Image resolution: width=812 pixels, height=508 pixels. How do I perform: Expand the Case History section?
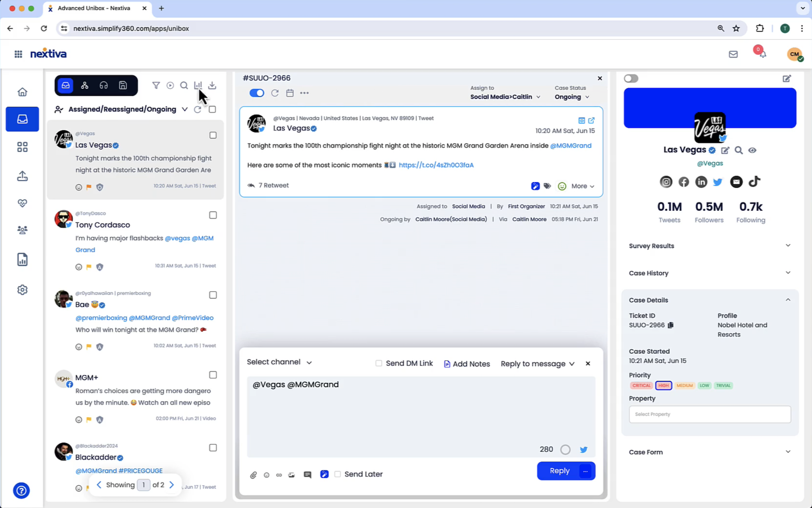pos(710,273)
